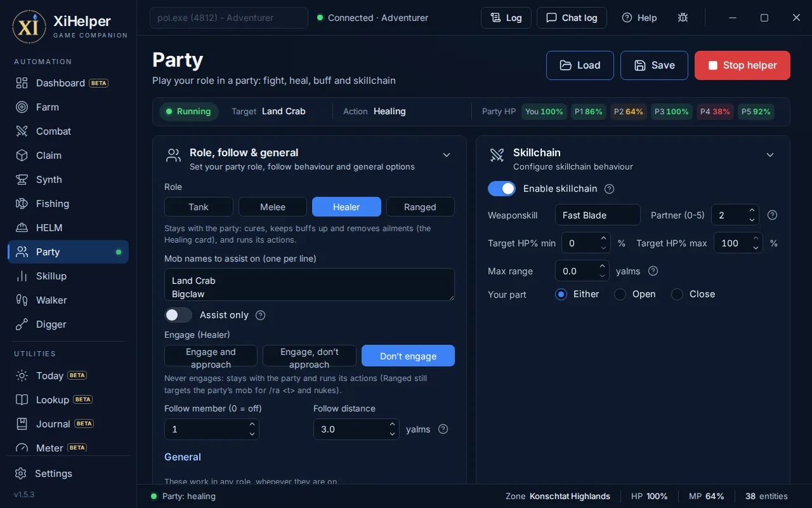Increase the Follow member value
Screen dimensions: 812x508
pos(252,425)
